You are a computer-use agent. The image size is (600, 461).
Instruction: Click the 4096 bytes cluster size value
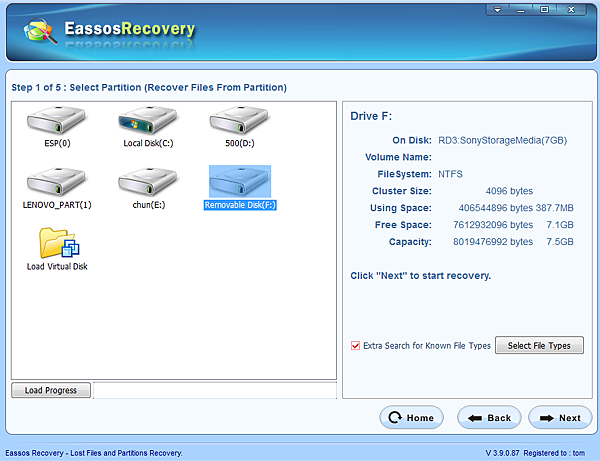(x=509, y=191)
